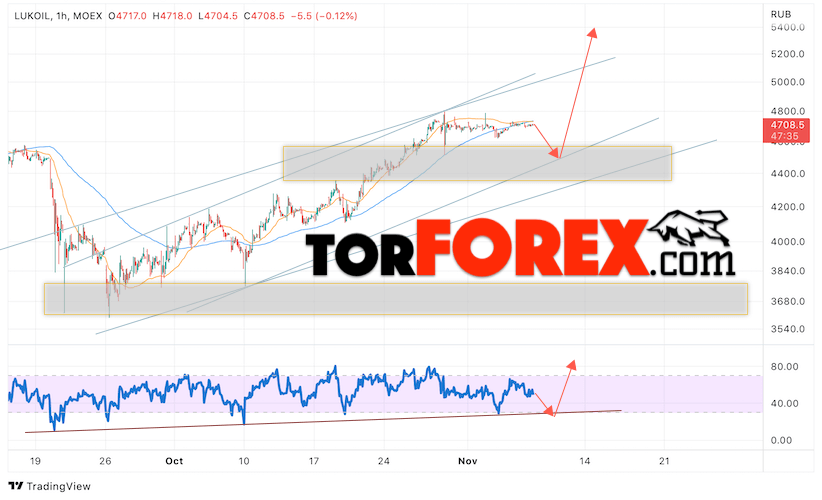
Task: Click the 3540.0 price axis label
Action: tap(787, 329)
